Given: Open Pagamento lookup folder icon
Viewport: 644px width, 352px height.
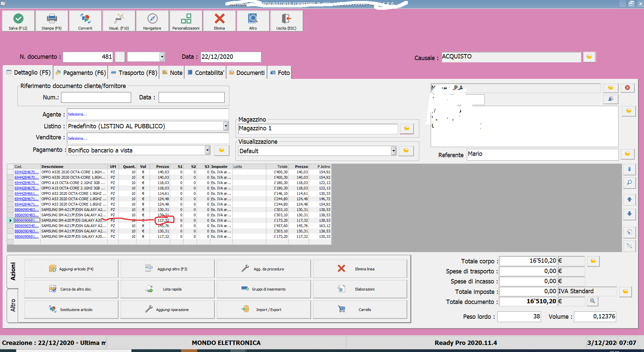Looking at the screenshot, I should [x=222, y=150].
